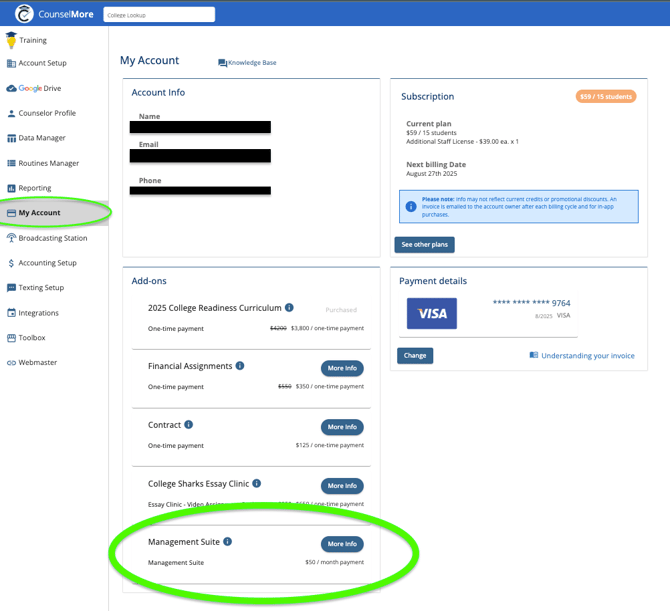Select Reporting in the sidebar
The width and height of the screenshot is (670, 611).
pos(34,188)
